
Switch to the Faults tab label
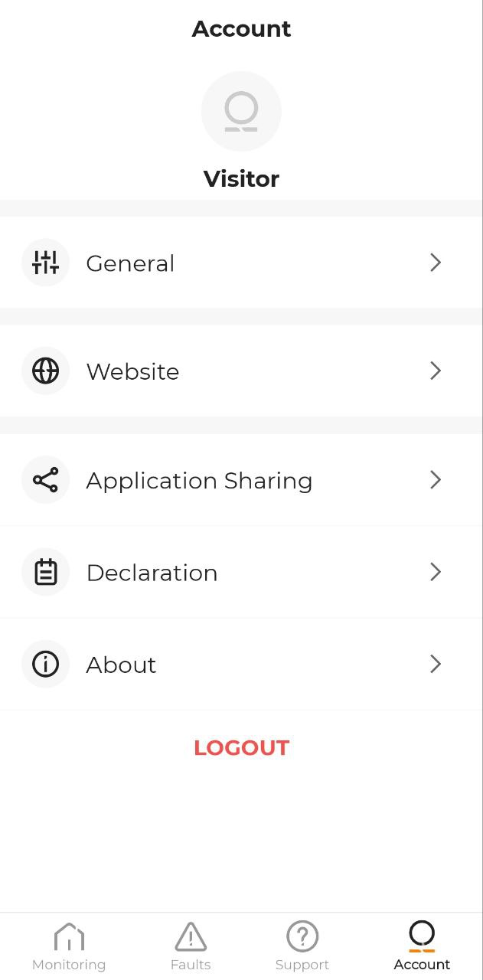tap(191, 965)
